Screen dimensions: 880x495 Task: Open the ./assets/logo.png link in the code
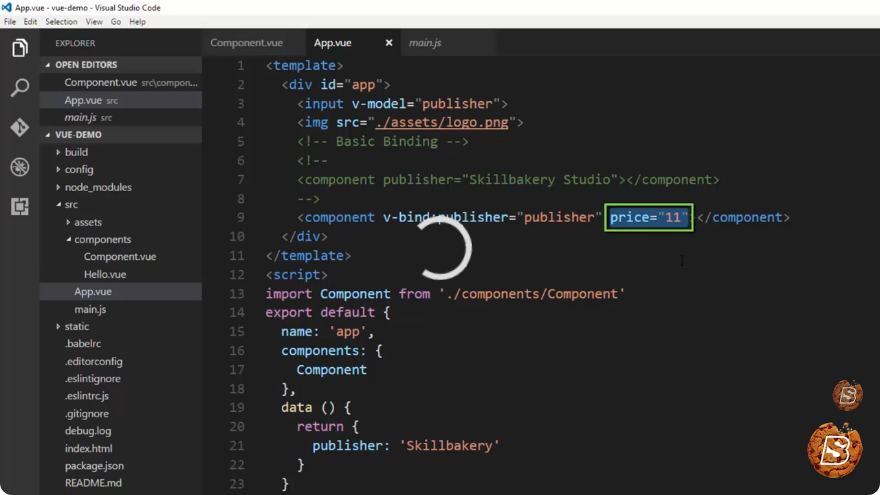tap(442, 122)
